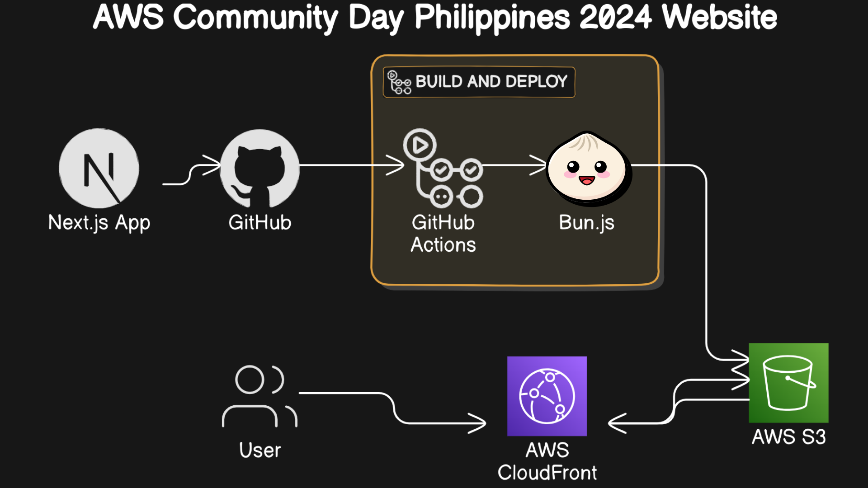Screen dimensions: 868x488
Task: Click the "GitHub" label under Octocat
Action: click(x=260, y=222)
